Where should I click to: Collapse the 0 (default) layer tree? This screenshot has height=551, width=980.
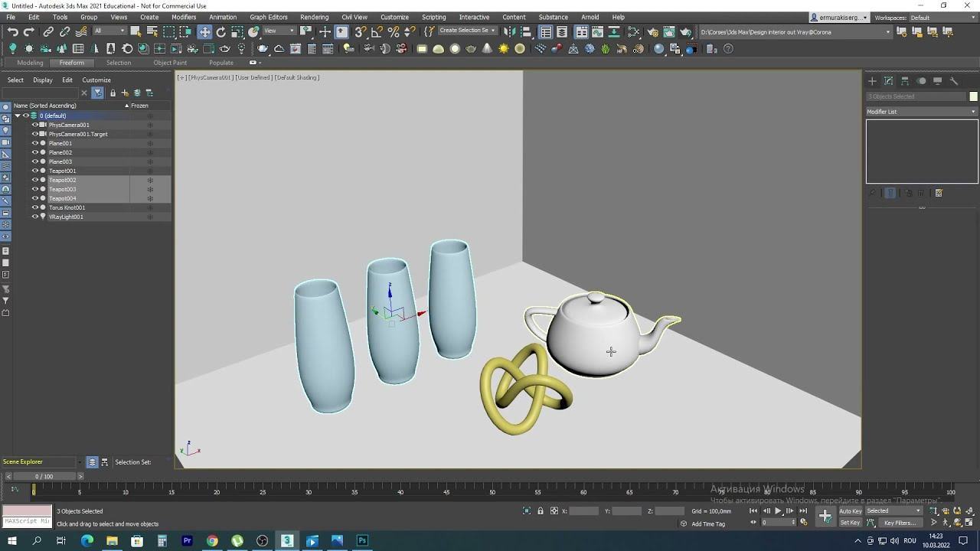[18, 116]
